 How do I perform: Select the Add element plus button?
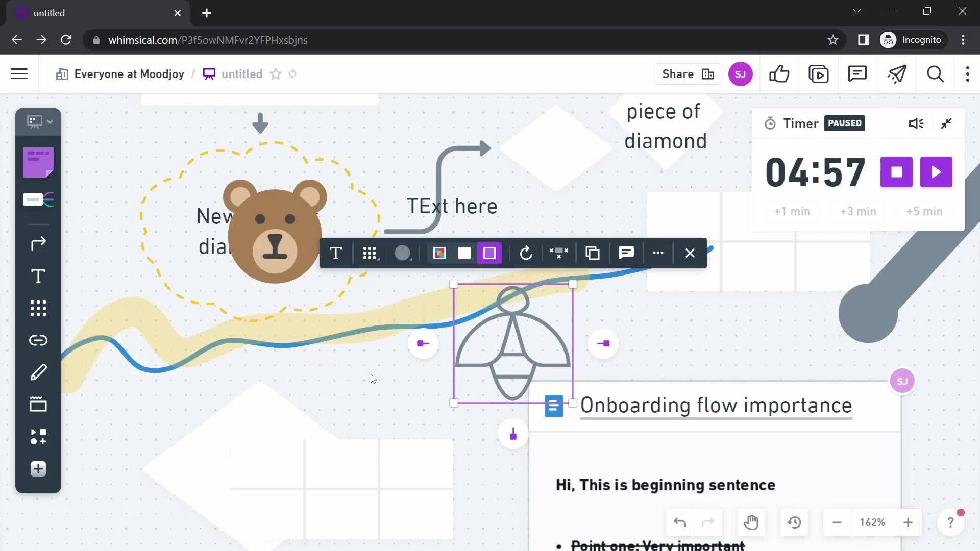[x=38, y=469]
